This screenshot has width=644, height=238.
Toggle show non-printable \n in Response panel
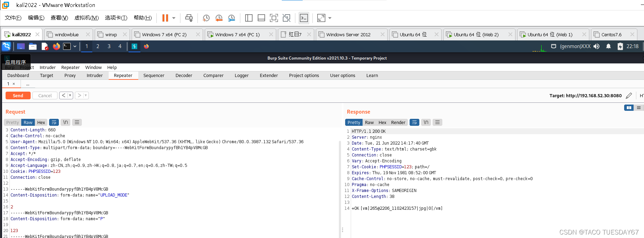click(426, 123)
